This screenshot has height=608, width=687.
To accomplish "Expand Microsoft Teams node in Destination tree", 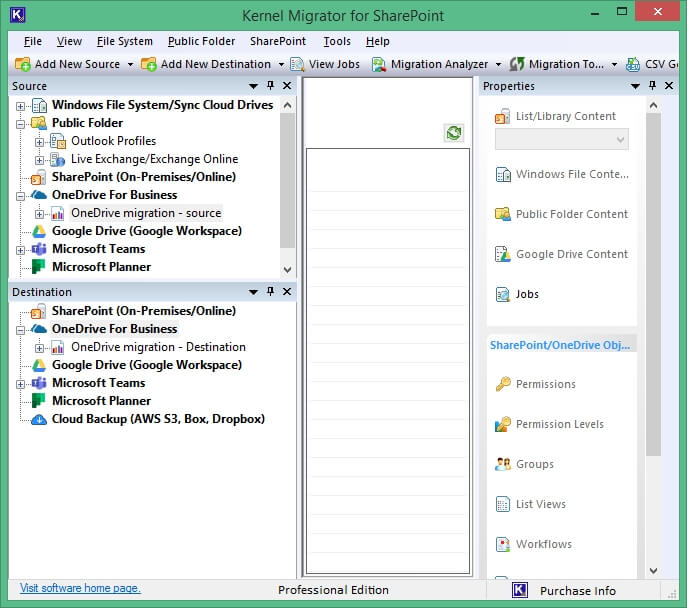I will coord(20,384).
